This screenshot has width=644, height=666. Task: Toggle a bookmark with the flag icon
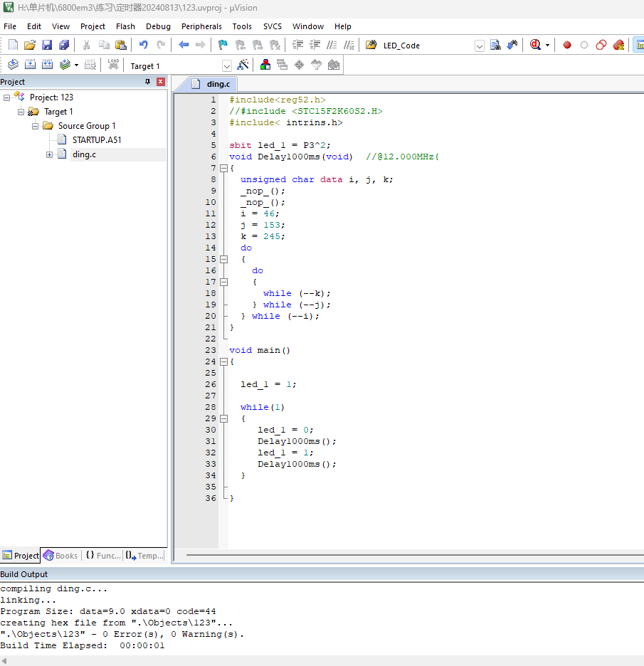(223, 45)
